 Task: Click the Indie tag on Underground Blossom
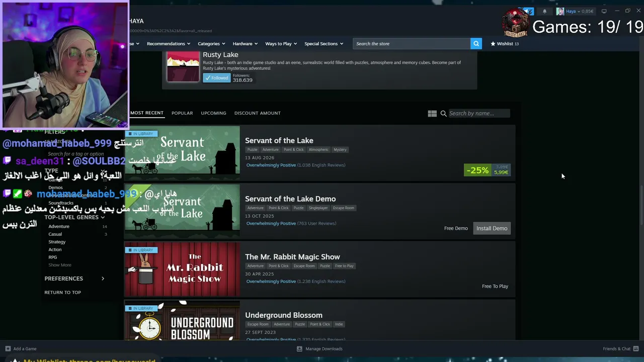[339, 324]
